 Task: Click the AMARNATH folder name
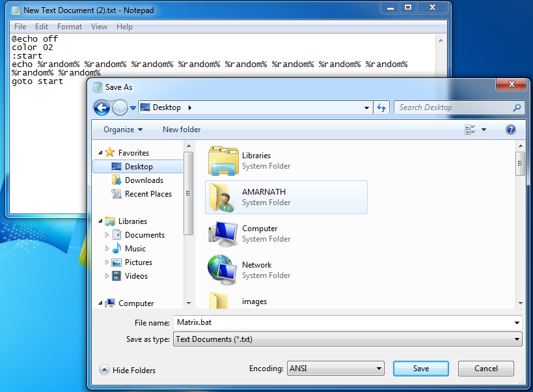264,191
